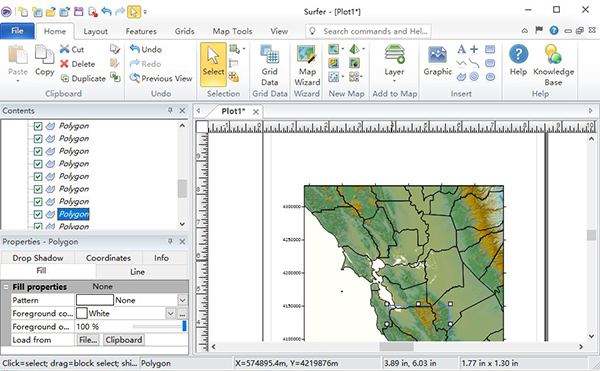Open the Line tab in Properties
The height and width of the screenshot is (371, 600).
(x=137, y=272)
